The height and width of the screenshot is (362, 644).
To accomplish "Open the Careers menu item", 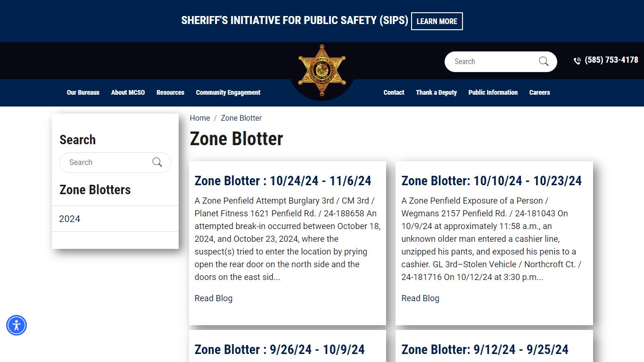I will (x=540, y=92).
